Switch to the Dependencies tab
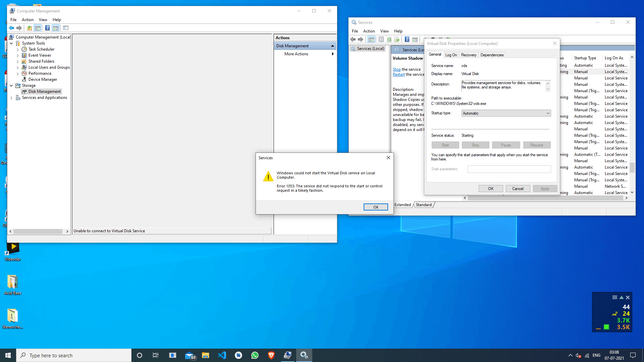The height and width of the screenshot is (362, 644). [492, 55]
